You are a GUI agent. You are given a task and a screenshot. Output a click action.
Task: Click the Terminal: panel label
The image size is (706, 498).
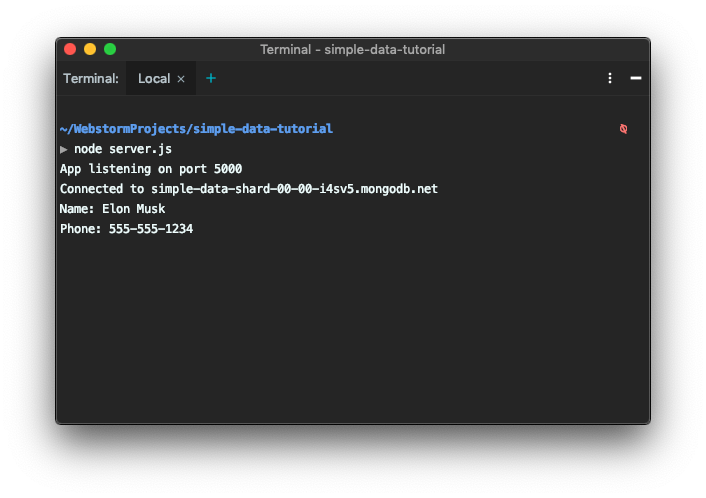tap(91, 79)
